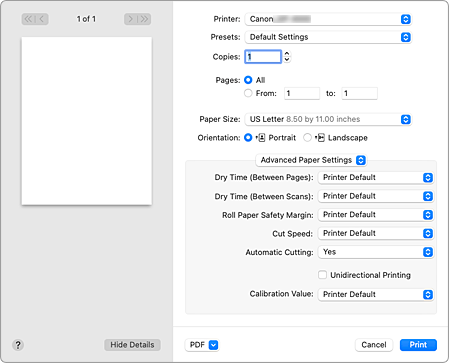This screenshot has height=363, width=449.
Task: Go to first page of the preview
Action: tap(28, 19)
